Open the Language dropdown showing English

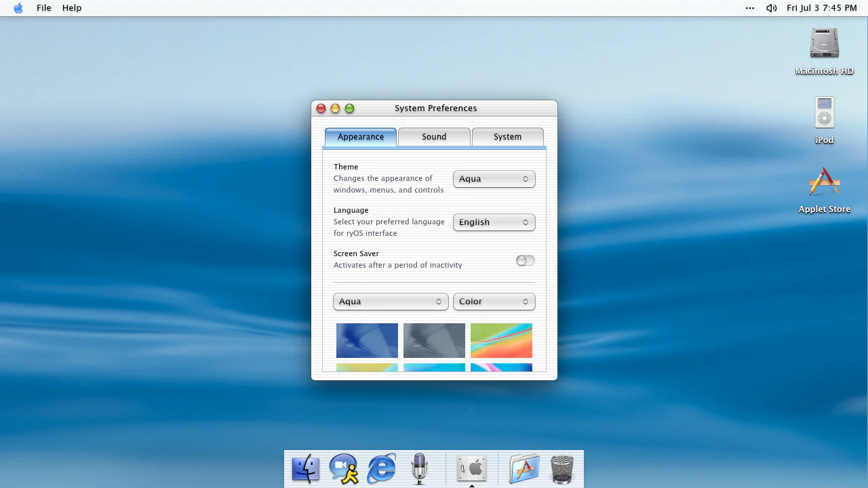click(x=494, y=222)
